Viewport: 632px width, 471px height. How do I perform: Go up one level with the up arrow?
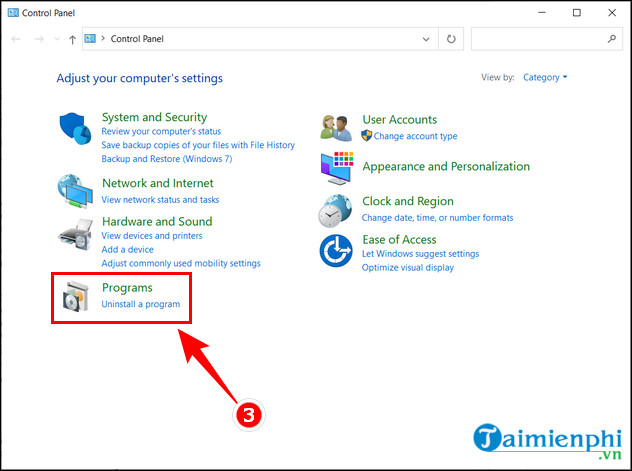click(x=73, y=39)
